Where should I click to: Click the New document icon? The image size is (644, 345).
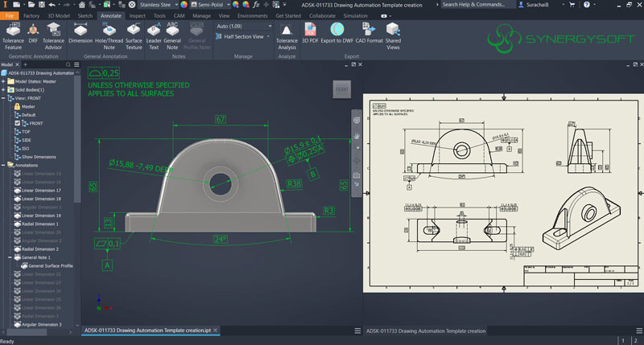(x=16, y=5)
